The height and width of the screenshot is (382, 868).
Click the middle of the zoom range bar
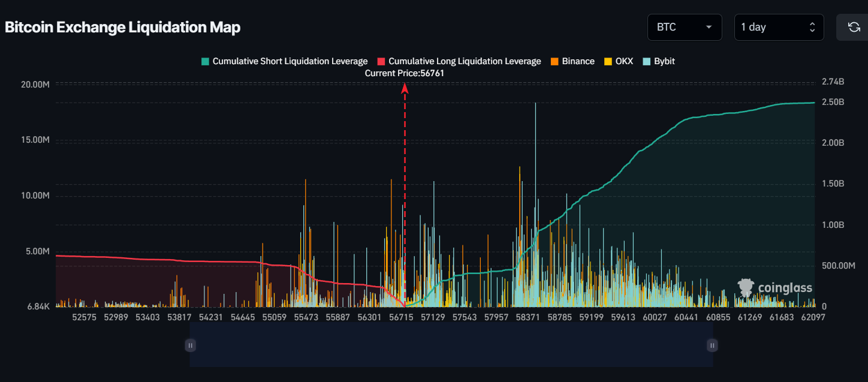click(451, 345)
